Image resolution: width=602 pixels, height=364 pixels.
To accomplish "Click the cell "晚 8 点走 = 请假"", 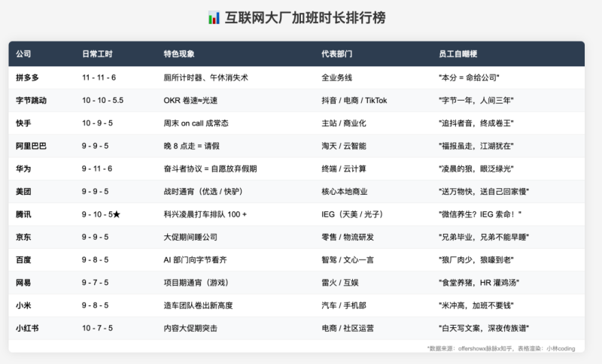I will click(x=192, y=146).
